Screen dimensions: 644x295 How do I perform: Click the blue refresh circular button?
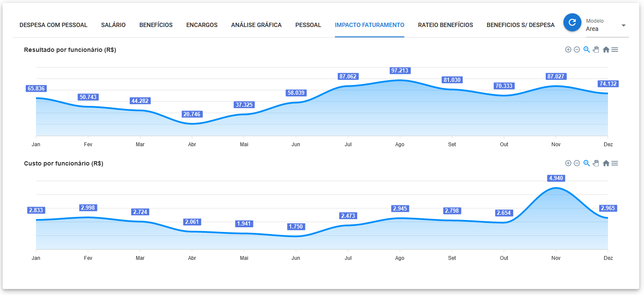(572, 23)
